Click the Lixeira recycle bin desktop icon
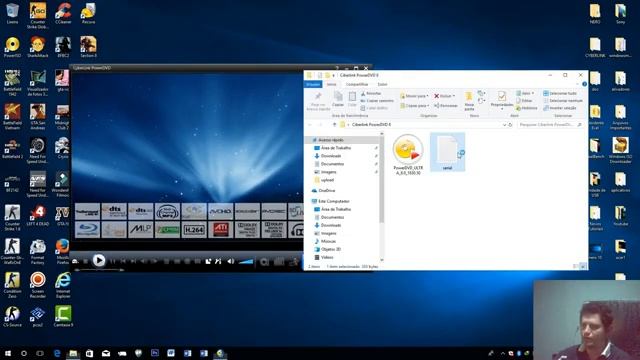640x360 pixels. (x=12, y=13)
